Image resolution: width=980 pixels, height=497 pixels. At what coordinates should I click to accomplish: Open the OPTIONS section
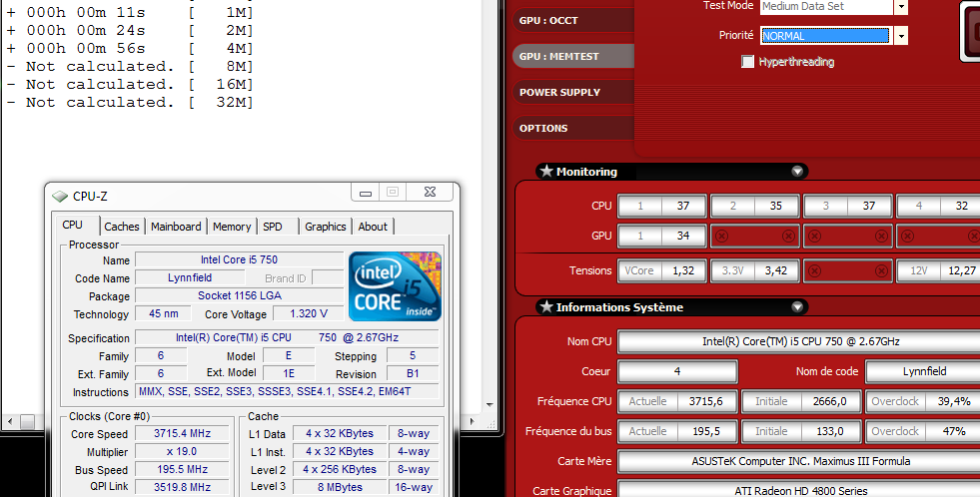573,128
